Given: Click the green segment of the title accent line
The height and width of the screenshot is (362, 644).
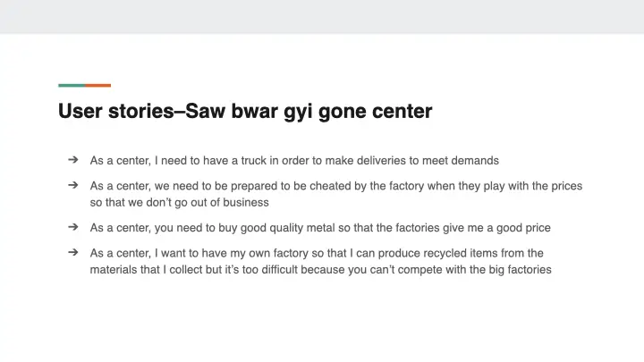Looking at the screenshot, I should tap(72, 86).
